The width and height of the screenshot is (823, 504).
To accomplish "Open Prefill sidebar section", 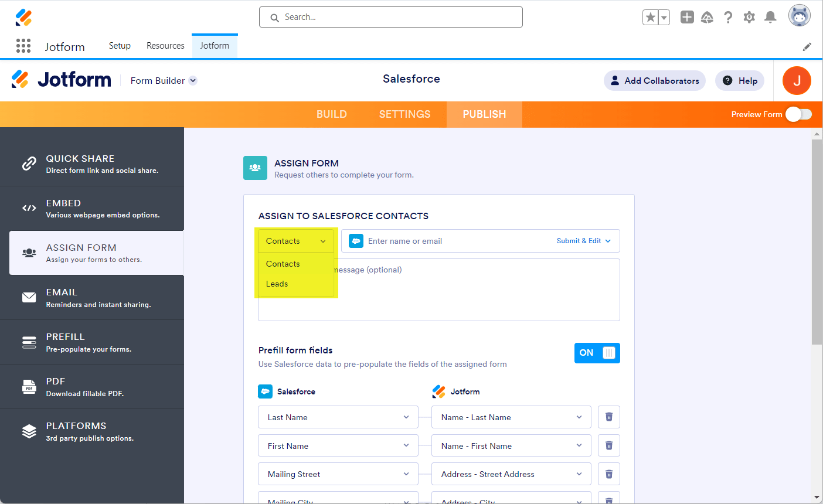I will coord(92,342).
